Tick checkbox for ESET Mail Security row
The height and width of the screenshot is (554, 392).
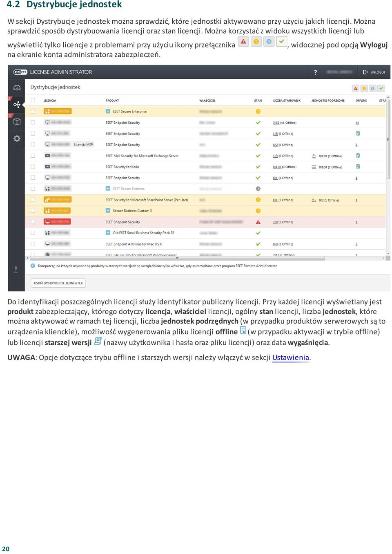[33, 156]
